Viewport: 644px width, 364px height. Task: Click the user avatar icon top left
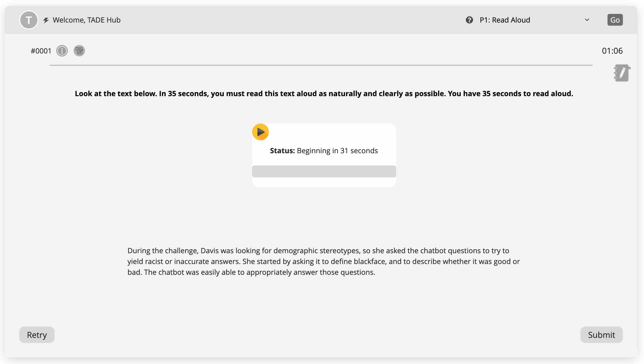(28, 19)
